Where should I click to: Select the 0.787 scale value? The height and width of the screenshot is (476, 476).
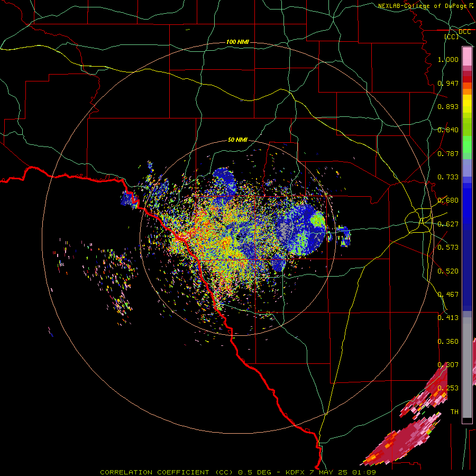click(x=448, y=153)
